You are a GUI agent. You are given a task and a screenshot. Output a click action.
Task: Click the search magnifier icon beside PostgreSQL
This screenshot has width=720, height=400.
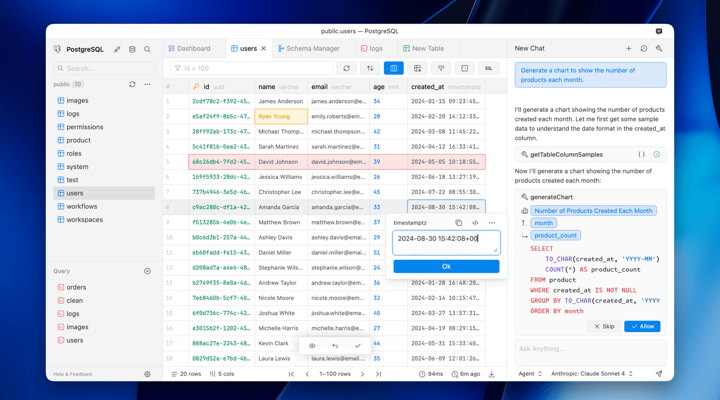pyautogui.click(x=147, y=49)
